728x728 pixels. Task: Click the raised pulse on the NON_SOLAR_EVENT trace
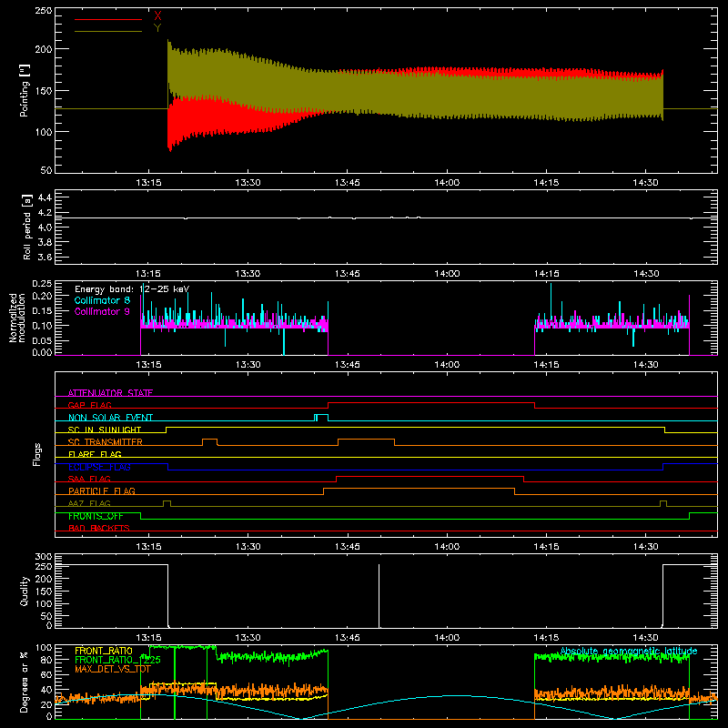(x=321, y=417)
